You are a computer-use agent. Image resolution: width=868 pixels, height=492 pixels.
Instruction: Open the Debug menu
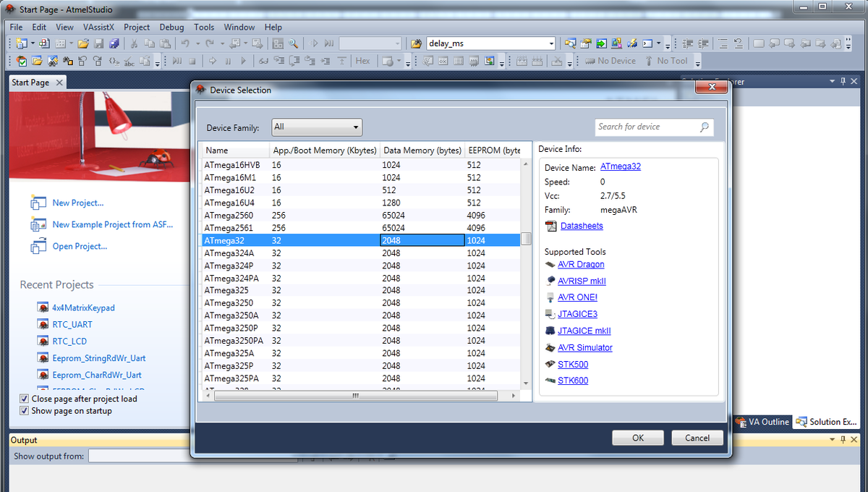click(171, 27)
